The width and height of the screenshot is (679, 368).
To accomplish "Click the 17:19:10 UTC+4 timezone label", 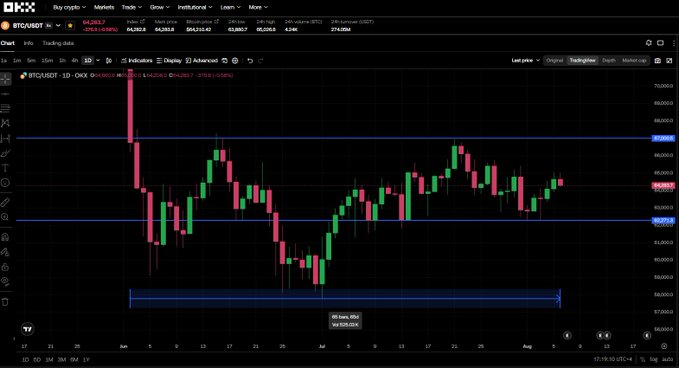I will [612, 359].
